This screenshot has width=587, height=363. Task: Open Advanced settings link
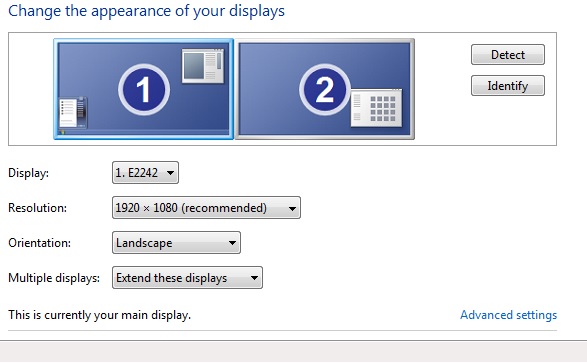508,315
